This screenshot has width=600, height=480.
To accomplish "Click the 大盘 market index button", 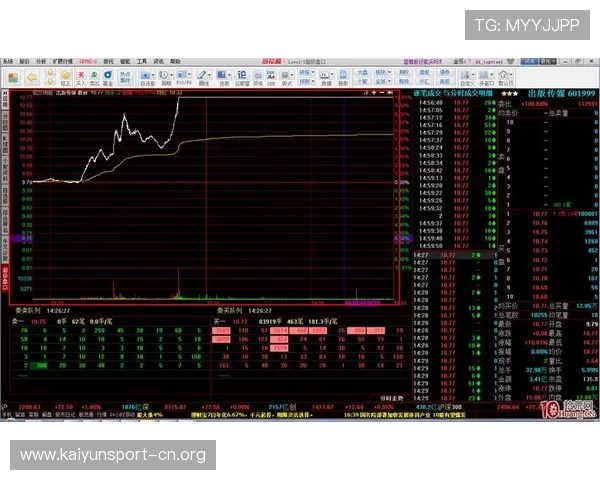I will click(362, 72).
